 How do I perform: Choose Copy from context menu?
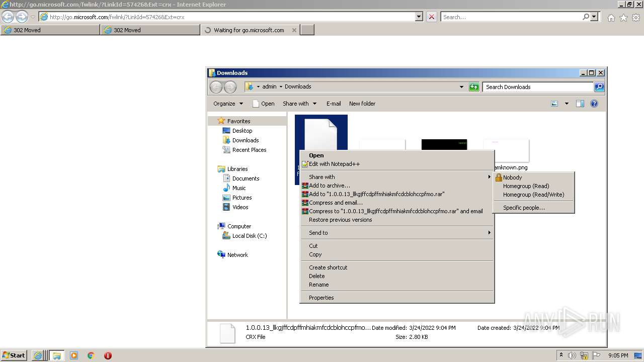[x=397, y=254]
